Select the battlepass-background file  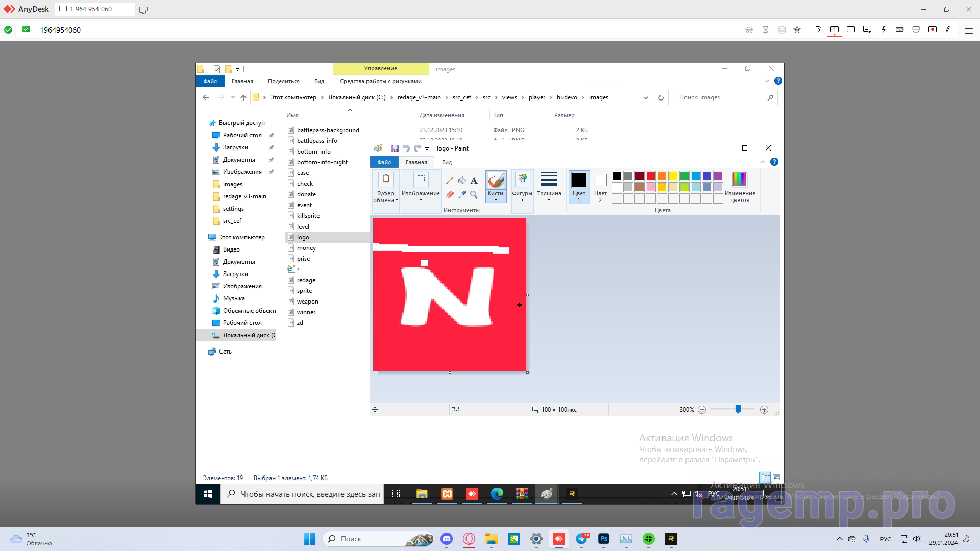pos(328,130)
